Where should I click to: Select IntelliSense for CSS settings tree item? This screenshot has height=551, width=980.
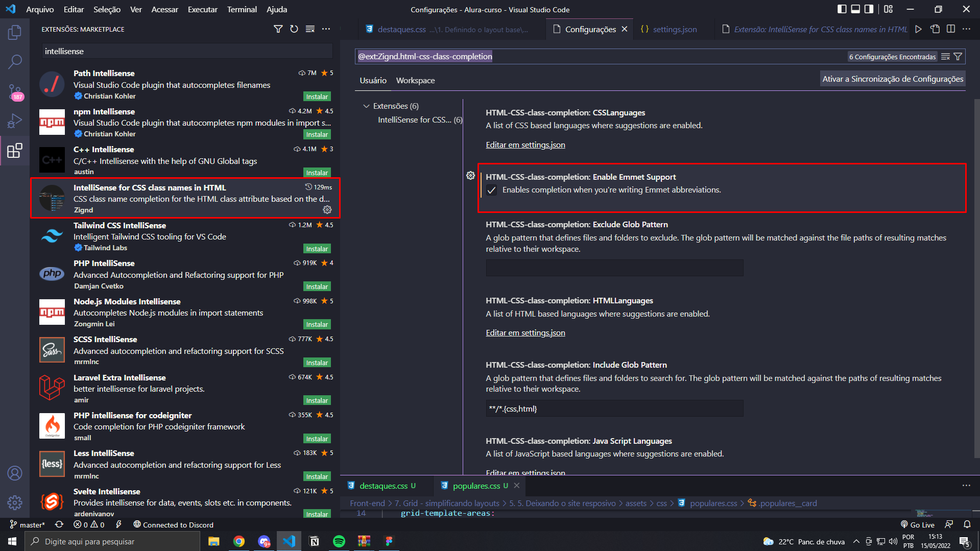pyautogui.click(x=420, y=120)
